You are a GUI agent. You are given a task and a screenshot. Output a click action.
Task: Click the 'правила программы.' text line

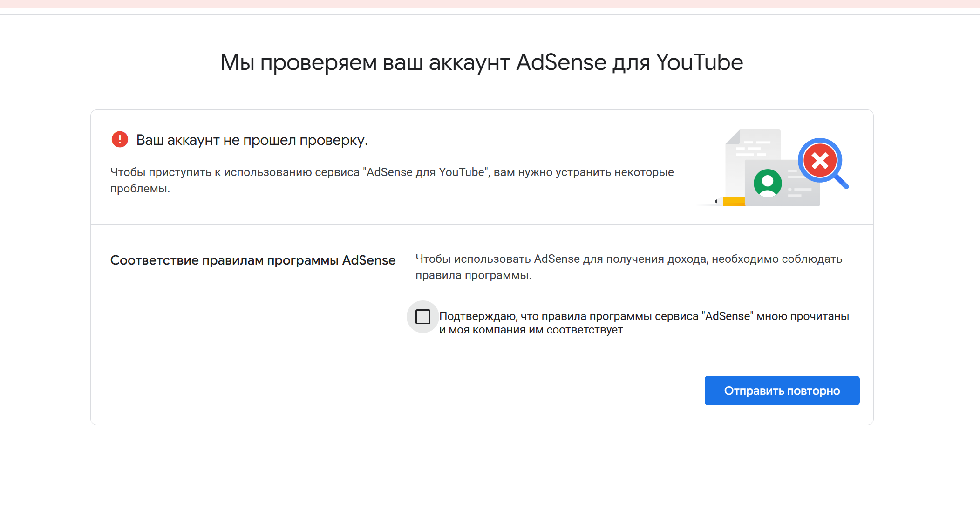pyautogui.click(x=473, y=275)
